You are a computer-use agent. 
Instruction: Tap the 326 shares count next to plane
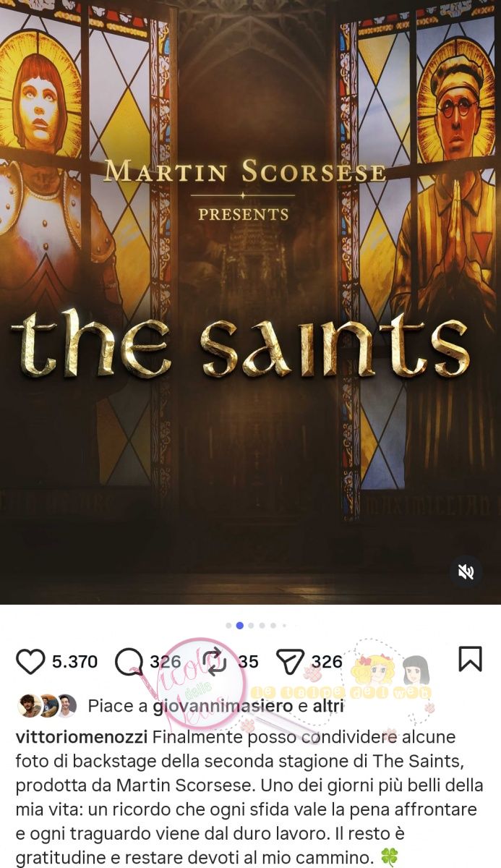coord(327,661)
